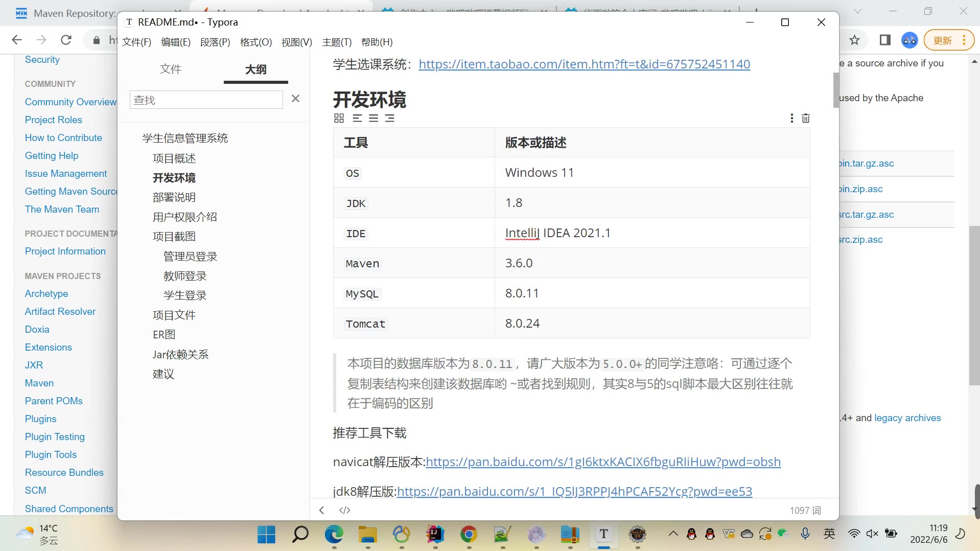
Task: Click the browser 更新 update button
Action: click(x=949, y=40)
